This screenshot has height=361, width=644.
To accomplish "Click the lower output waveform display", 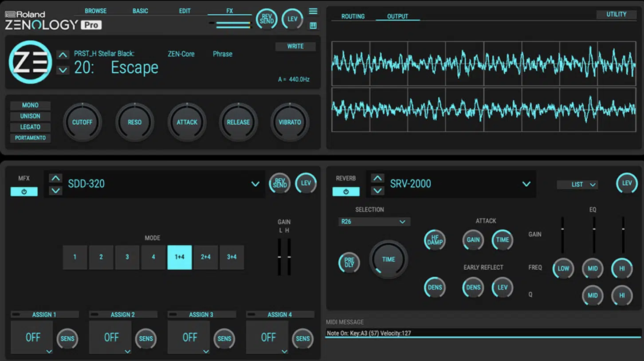I will point(484,109).
